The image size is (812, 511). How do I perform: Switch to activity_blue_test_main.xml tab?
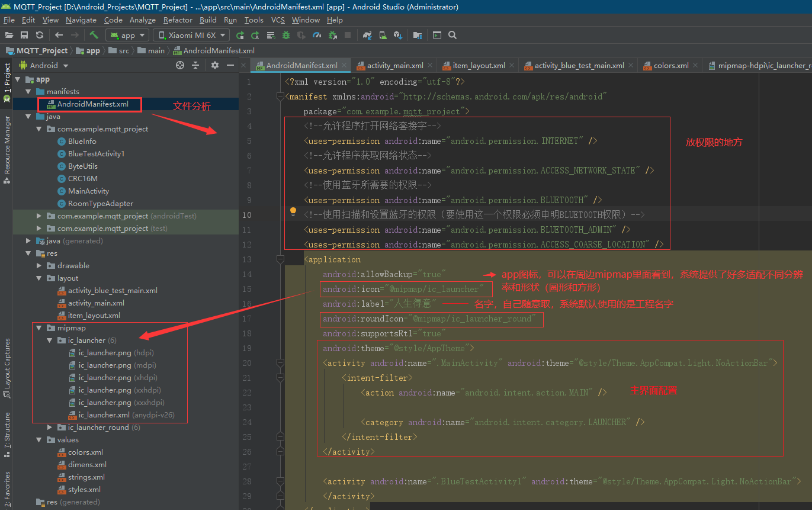[x=579, y=65]
